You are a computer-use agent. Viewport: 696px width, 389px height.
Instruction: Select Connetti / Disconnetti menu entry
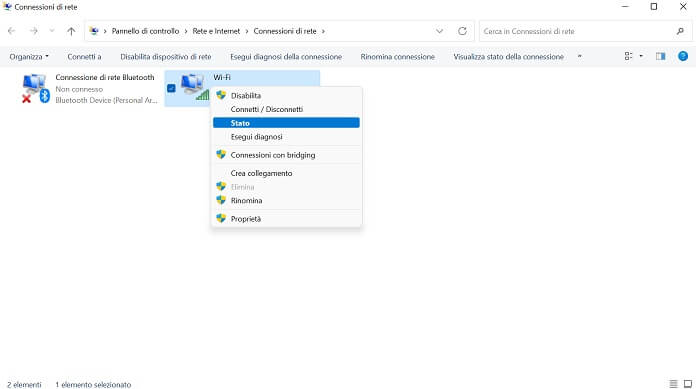pos(286,109)
